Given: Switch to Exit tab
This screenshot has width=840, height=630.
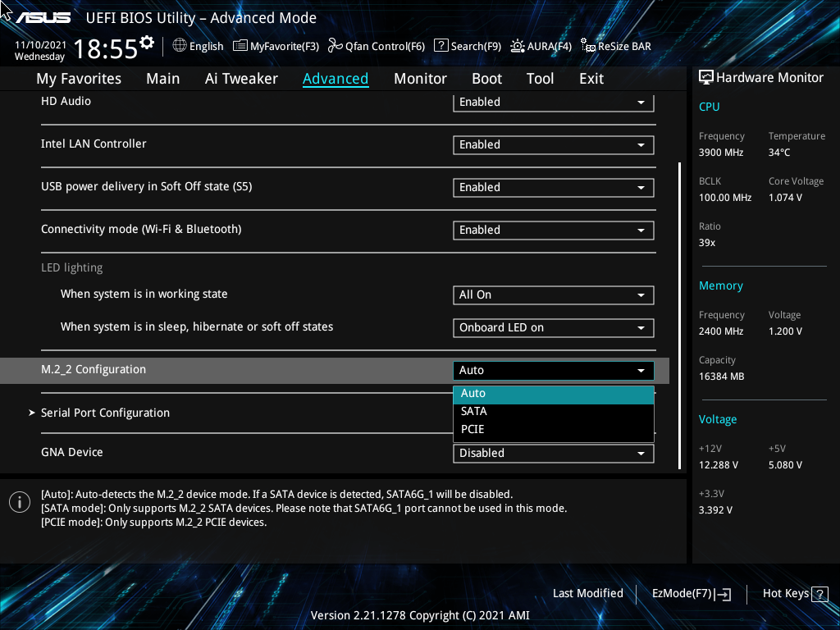Looking at the screenshot, I should click(591, 79).
